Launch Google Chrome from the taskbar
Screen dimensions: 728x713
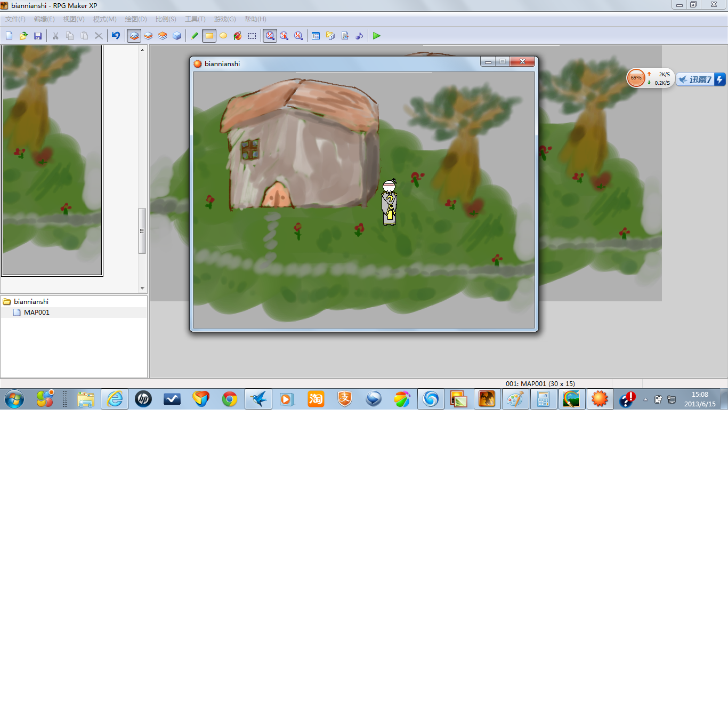click(x=230, y=399)
